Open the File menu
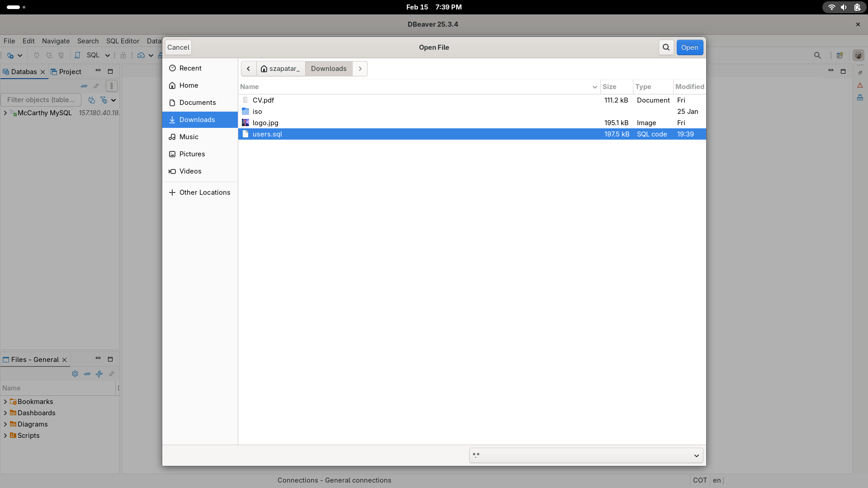 click(9, 41)
